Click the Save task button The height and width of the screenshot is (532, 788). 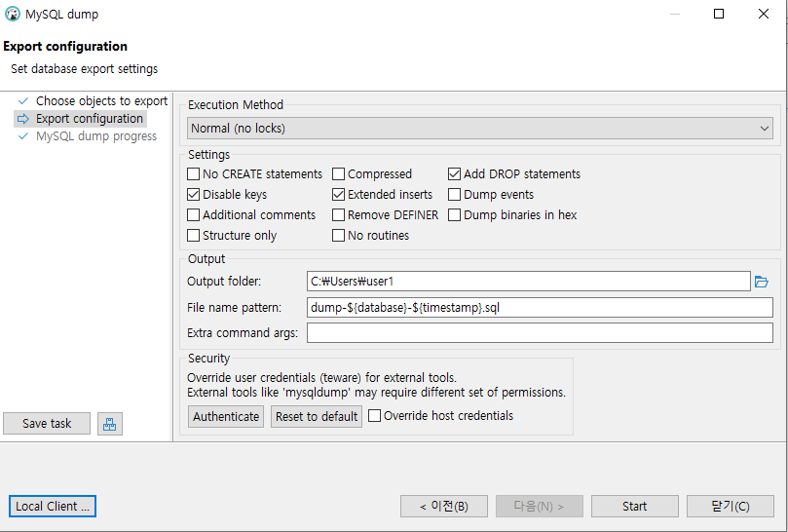tap(47, 424)
